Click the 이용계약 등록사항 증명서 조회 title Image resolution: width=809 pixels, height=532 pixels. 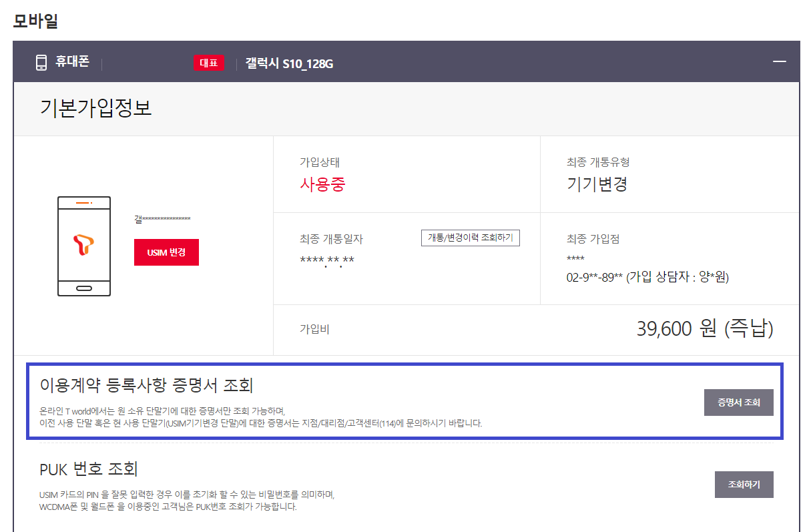pos(146,385)
